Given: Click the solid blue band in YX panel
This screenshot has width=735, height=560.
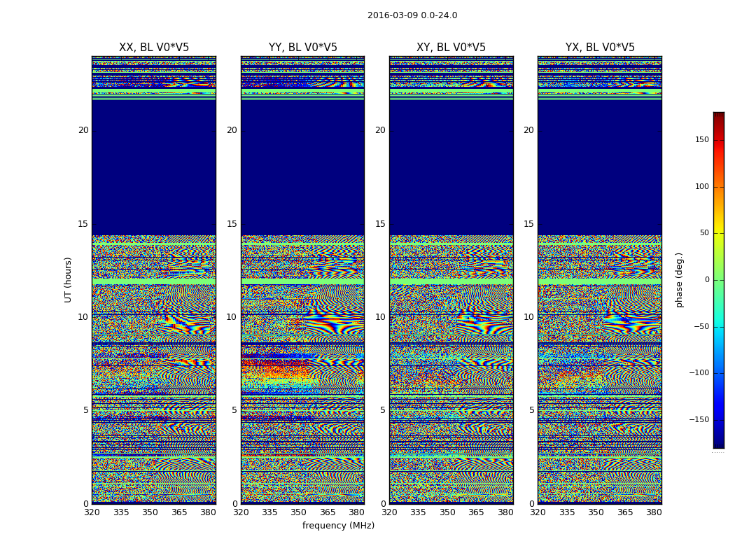Looking at the screenshot, I should tap(600, 168).
